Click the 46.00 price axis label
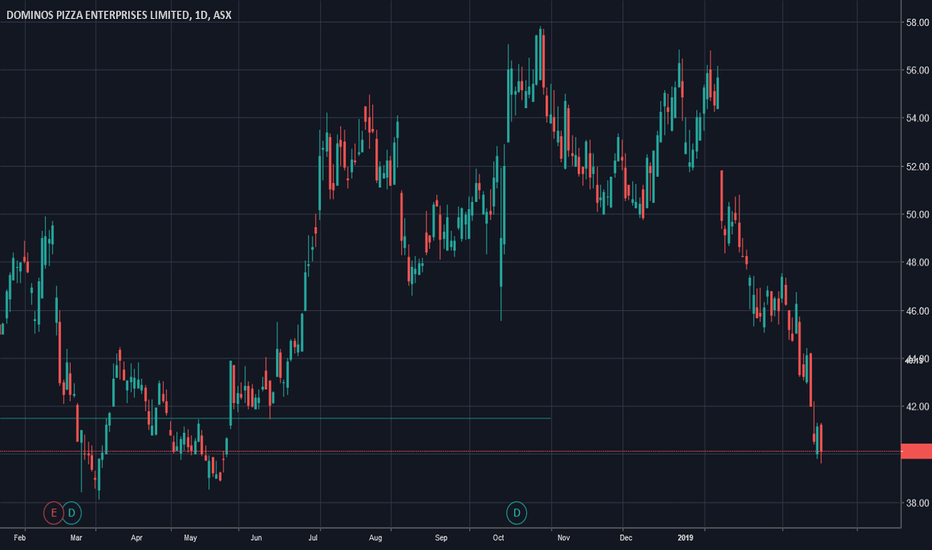 click(x=917, y=310)
